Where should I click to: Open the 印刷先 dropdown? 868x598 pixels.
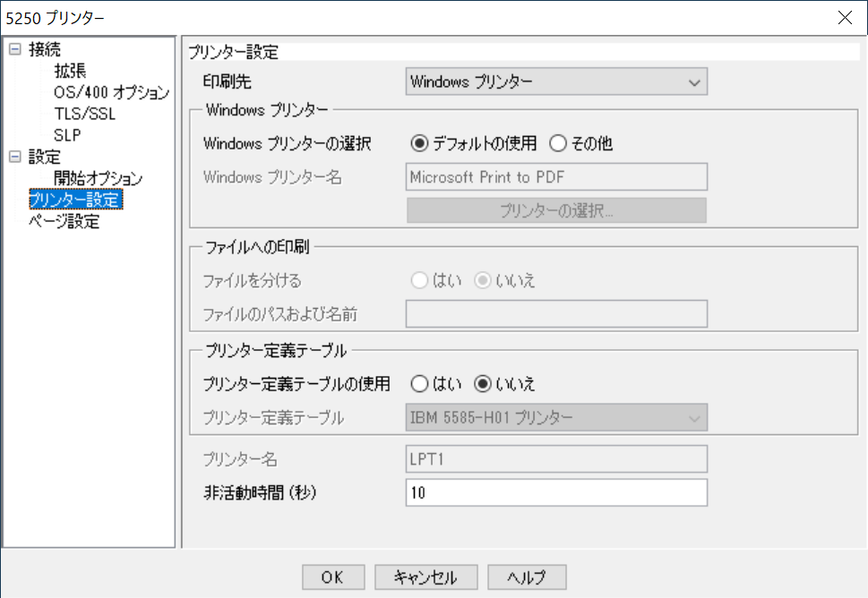556,81
